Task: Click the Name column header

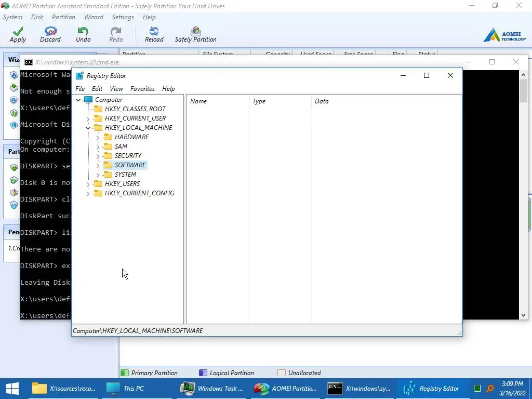Action: (218, 101)
